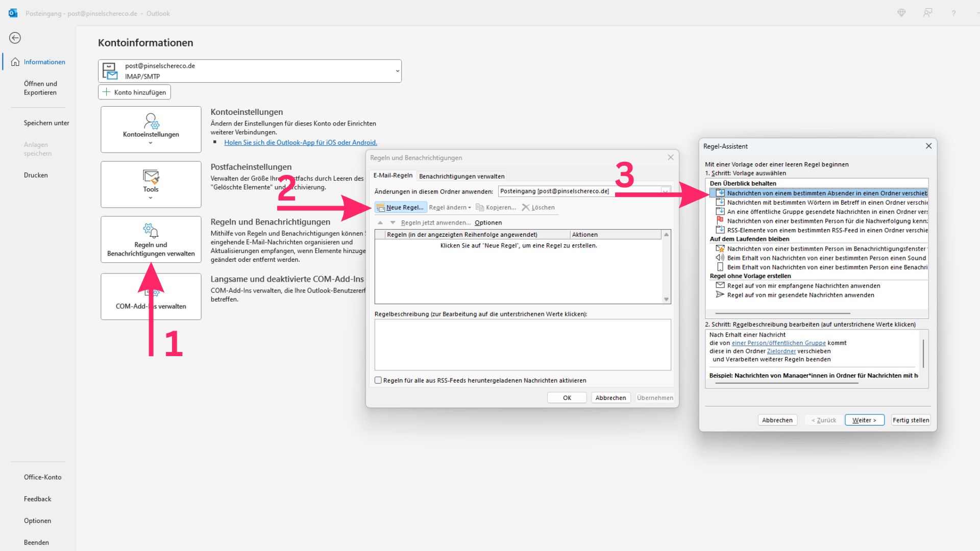Open COM-Add-Ins verwalten tile
The width and height of the screenshot is (980, 551).
(x=151, y=296)
